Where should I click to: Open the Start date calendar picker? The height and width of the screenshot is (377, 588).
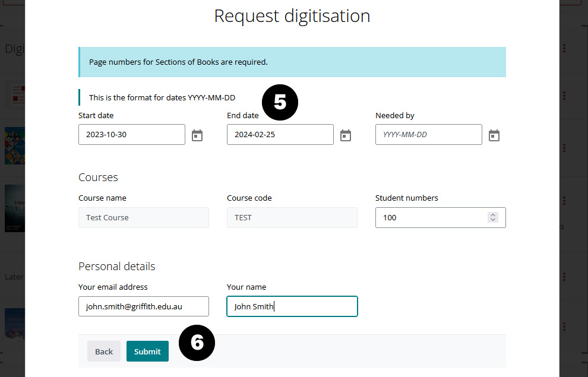pos(197,135)
